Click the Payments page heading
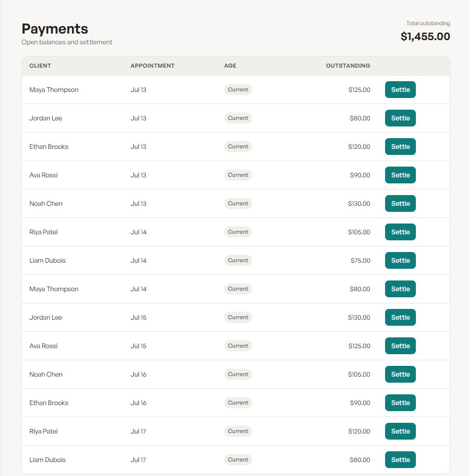Viewport: 469px width, 476px height. click(55, 29)
